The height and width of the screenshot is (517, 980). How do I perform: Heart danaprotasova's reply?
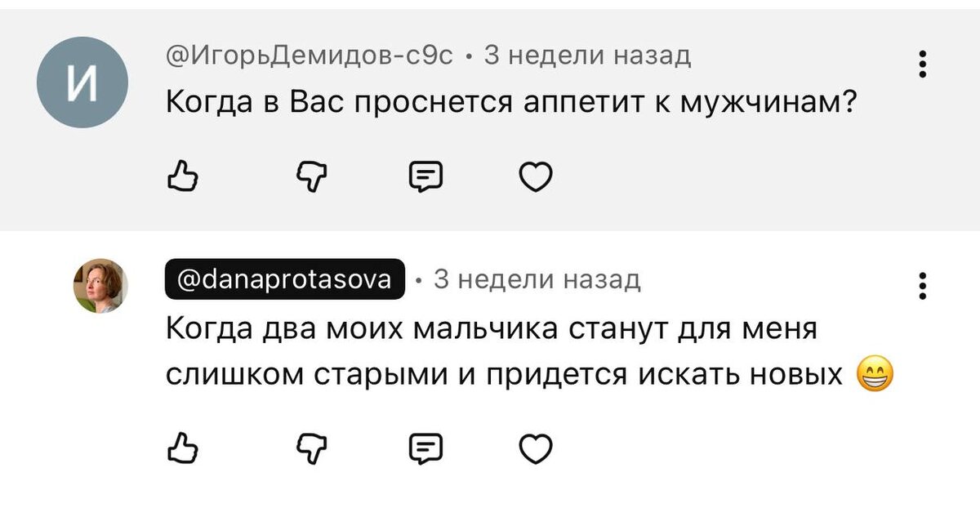pyautogui.click(x=537, y=447)
